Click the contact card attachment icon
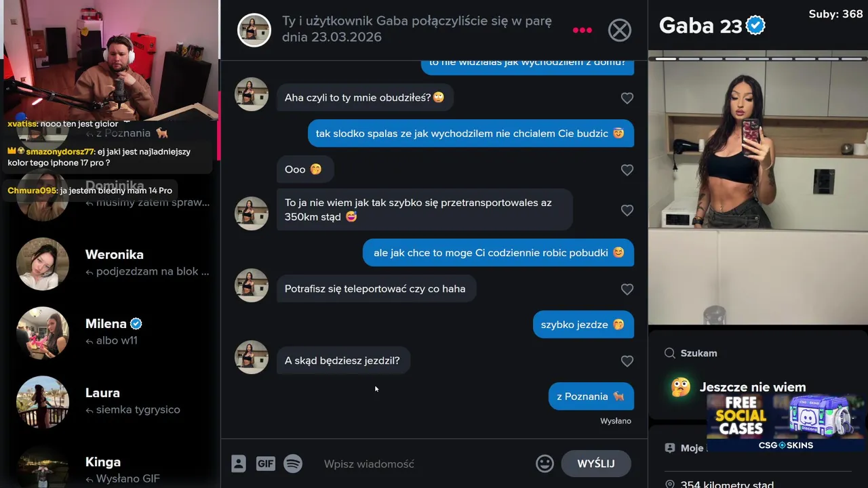This screenshot has height=488, width=868. pyautogui.click(x=239, y=464)
